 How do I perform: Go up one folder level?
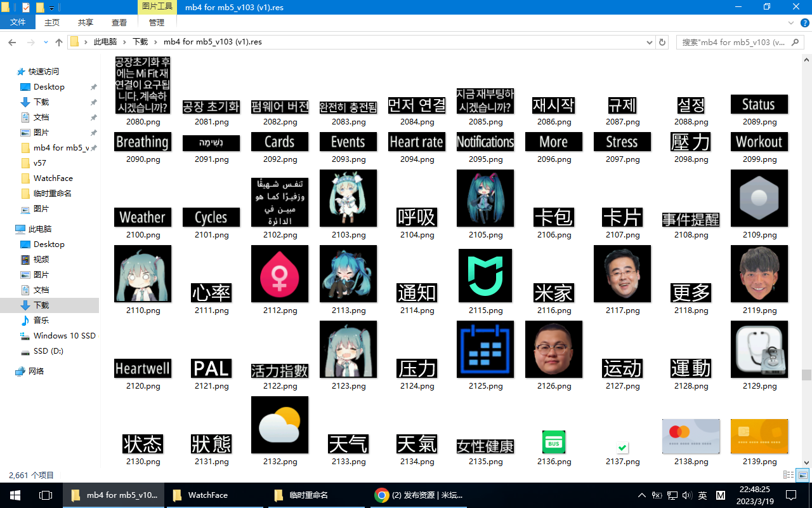[x=59, y=42]
